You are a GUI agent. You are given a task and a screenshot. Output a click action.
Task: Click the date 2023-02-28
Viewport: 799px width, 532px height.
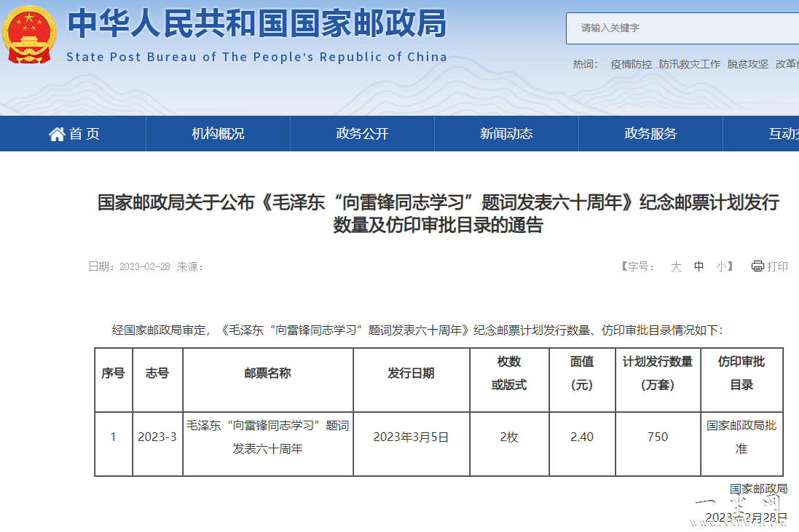click(x=144, y=267)
